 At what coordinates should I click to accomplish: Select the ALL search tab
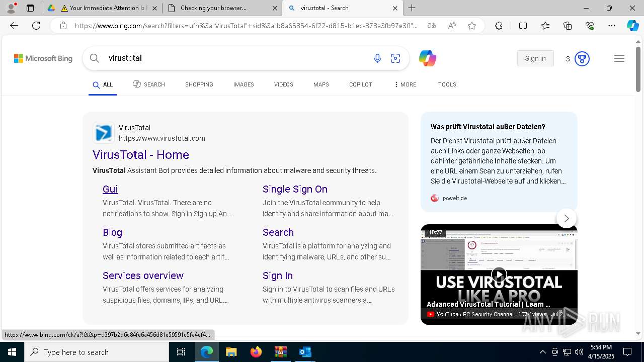[103, 85]
